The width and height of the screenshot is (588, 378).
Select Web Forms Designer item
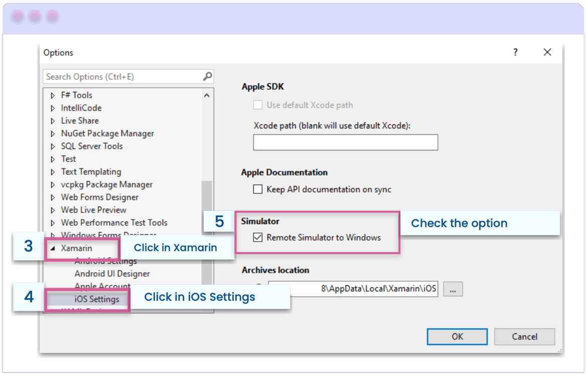pos(100,197)
